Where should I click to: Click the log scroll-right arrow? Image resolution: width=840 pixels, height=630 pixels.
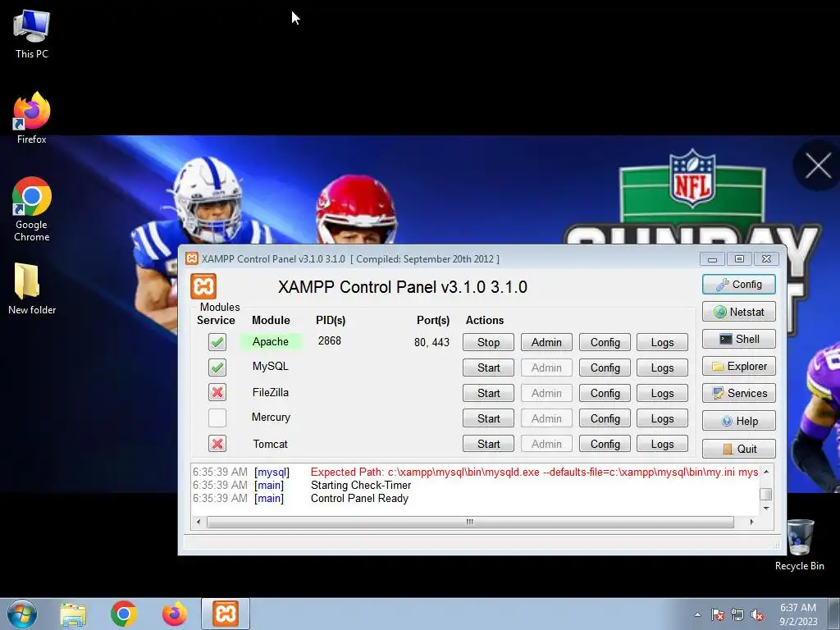tap(751, 522)
